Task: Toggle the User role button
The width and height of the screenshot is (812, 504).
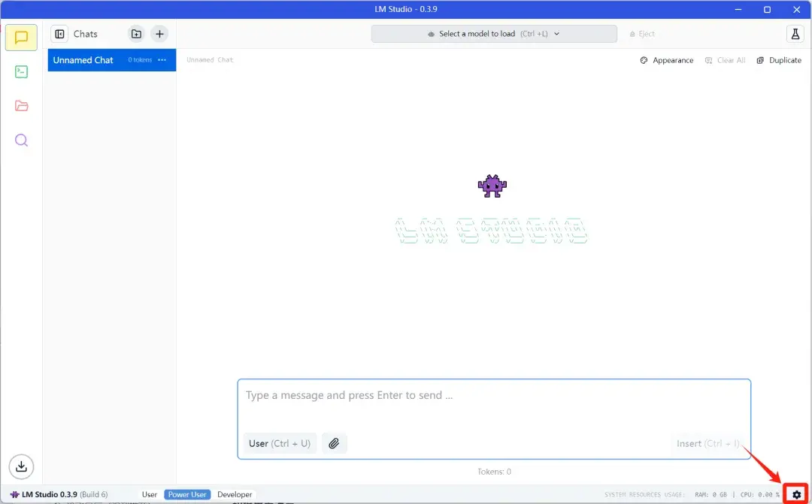Action: (x=280, y=443)
